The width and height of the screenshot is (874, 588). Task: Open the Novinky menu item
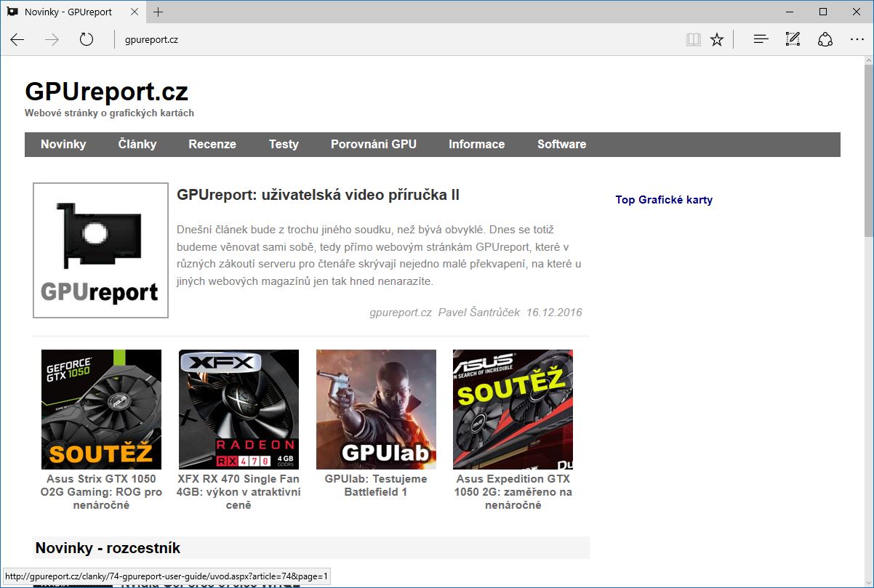coord(63,144)
